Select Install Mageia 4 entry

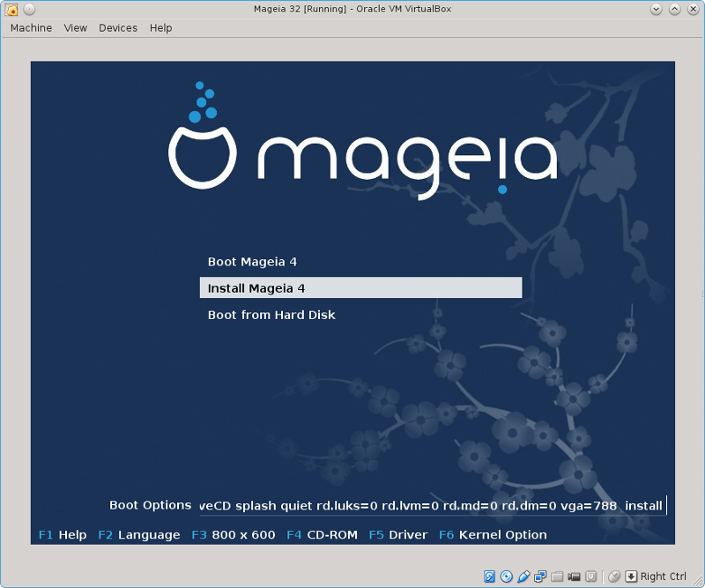tap(360, 288)
